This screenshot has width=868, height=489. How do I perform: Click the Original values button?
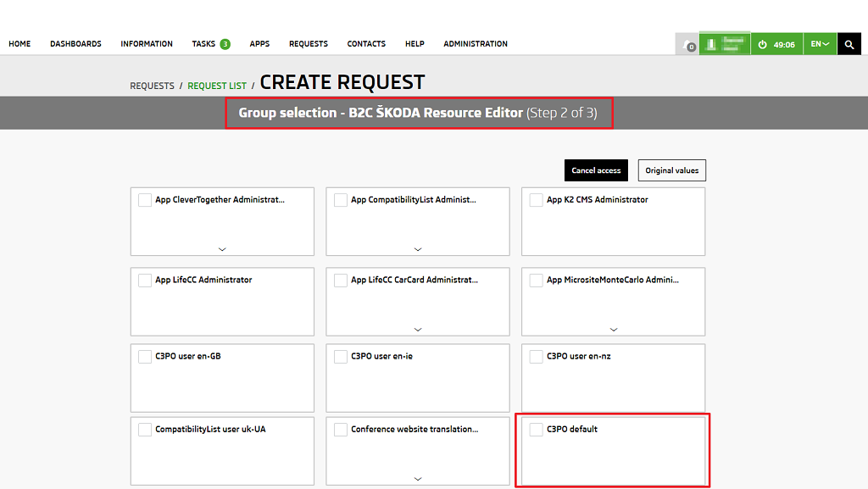(672, 170)
